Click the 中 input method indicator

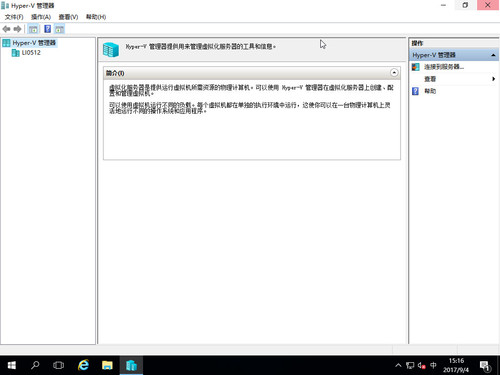(433, 365)
